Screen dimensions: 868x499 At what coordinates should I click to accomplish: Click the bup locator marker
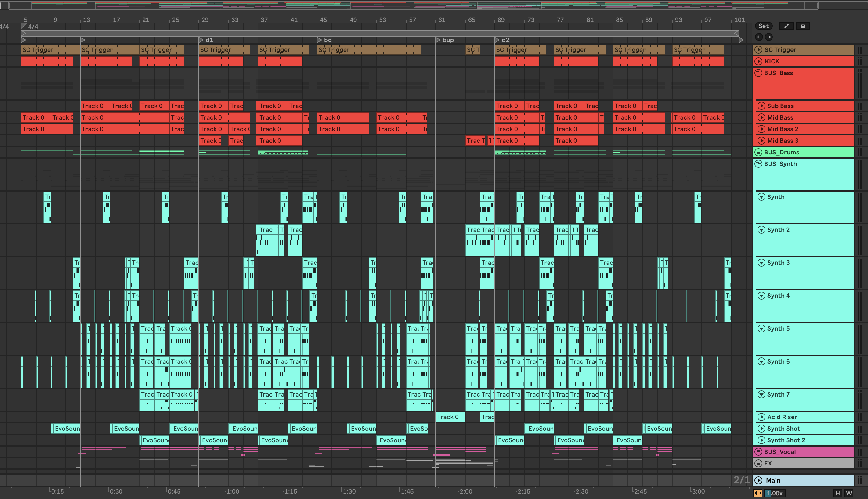[x=438, y=40]
